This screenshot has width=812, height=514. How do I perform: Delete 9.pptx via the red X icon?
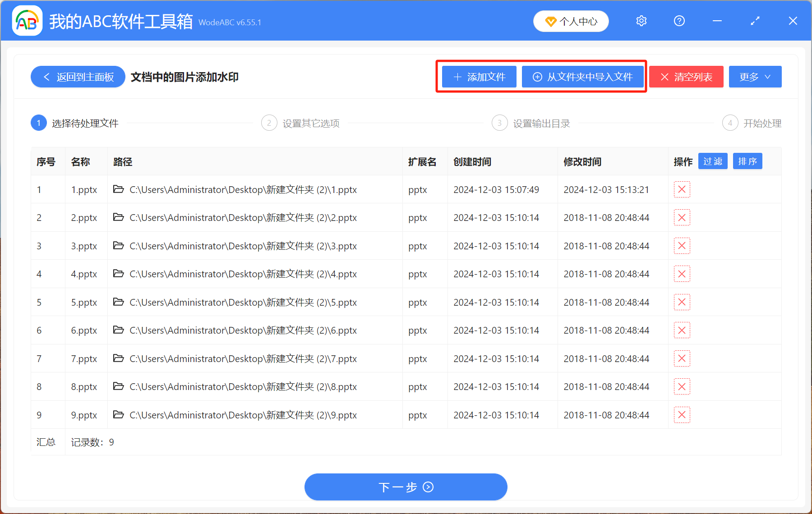click(682, 414)
